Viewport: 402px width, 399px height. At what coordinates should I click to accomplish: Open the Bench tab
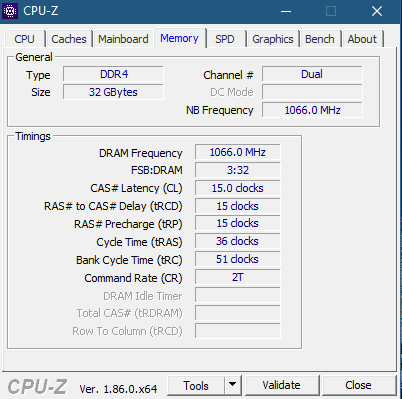(320, 39)
